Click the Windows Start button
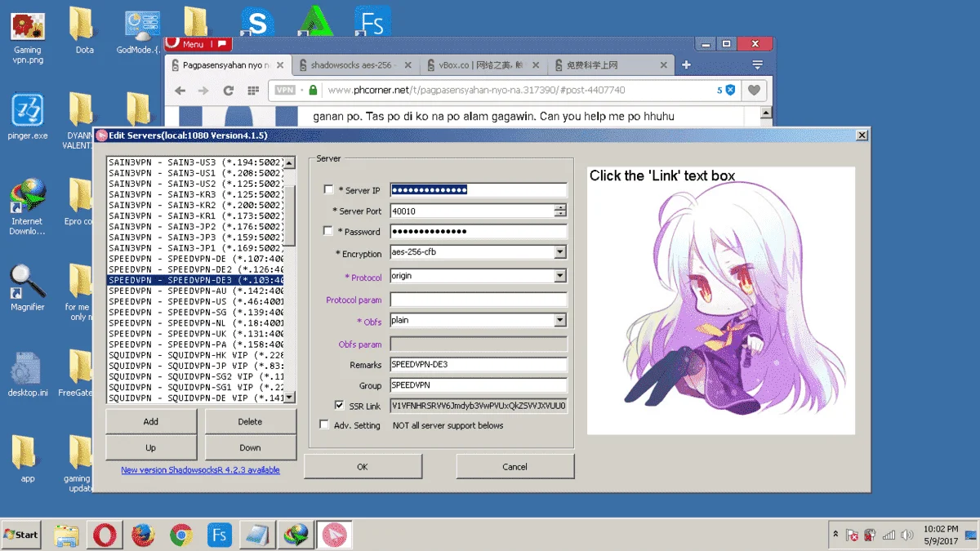The height and width of the screenshot is (551, 980). tap(21, 535)
